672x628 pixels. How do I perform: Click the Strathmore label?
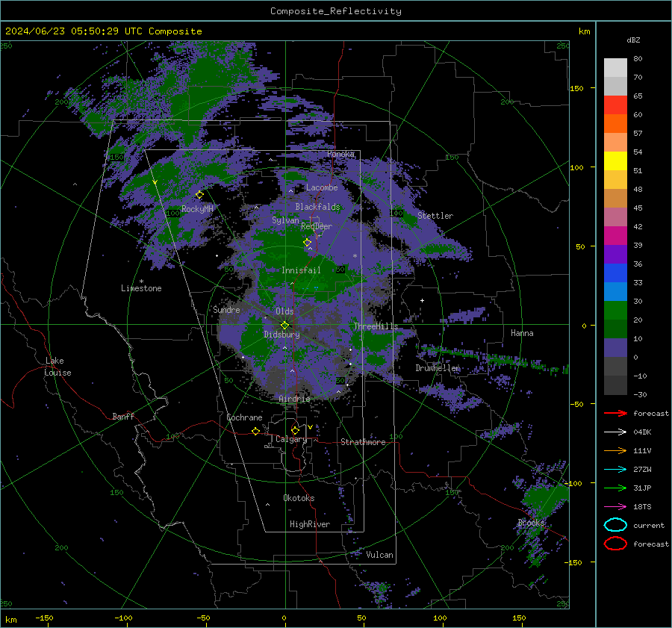(x=363, y=442)
